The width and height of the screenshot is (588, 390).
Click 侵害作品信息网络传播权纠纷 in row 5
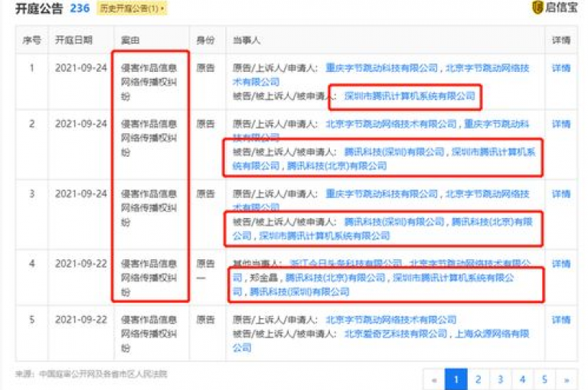(x=149, y=334)
